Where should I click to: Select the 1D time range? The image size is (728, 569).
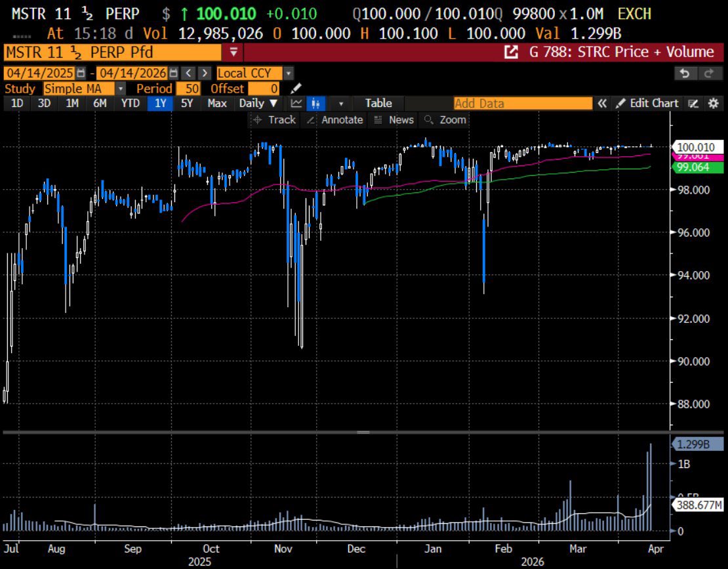(x=17, y=104)
